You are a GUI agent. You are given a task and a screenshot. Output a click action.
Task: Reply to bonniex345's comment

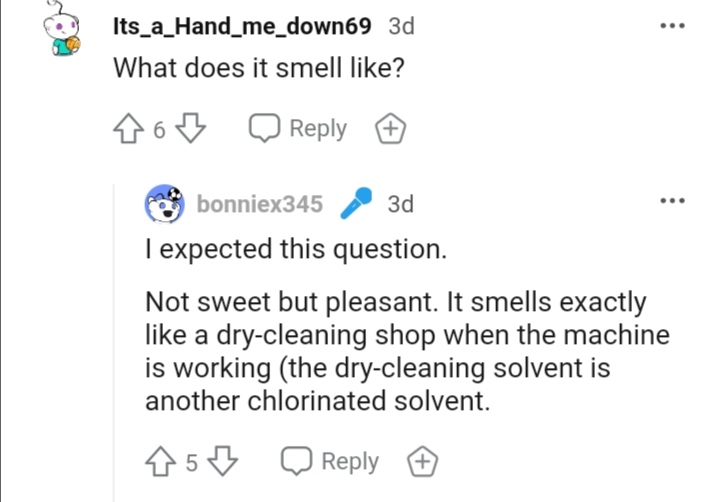tap(330, 461)
